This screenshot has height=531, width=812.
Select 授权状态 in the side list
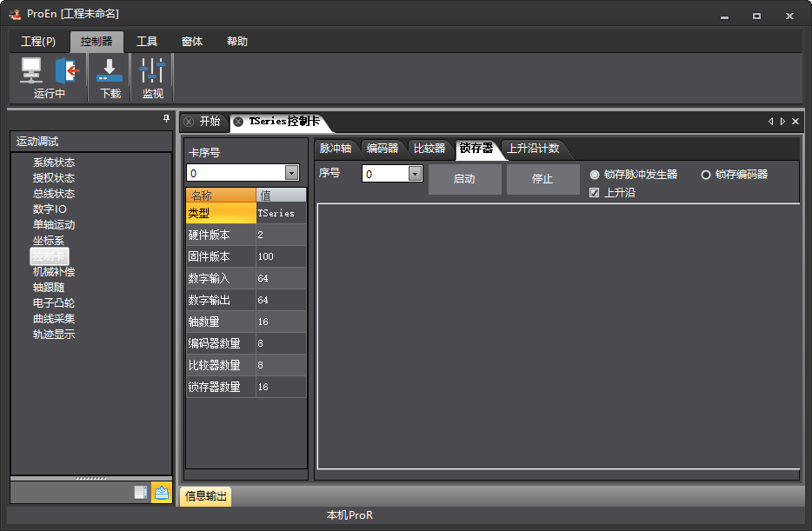click(54, 178)
